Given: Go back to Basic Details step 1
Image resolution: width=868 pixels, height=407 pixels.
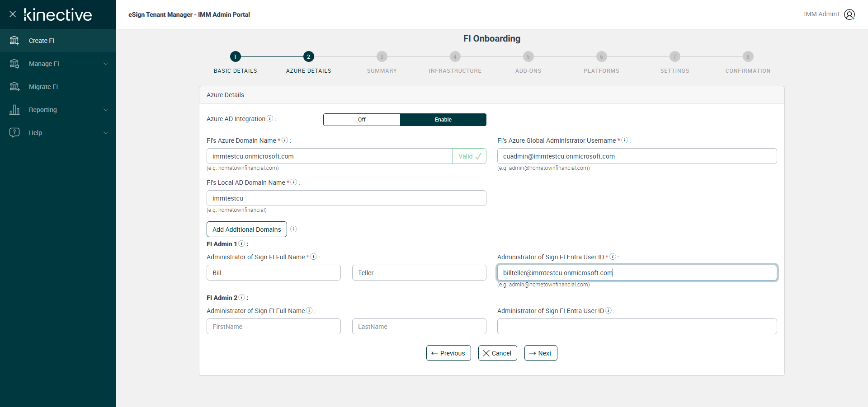Looking at the screenshot, I should point(235,56).
